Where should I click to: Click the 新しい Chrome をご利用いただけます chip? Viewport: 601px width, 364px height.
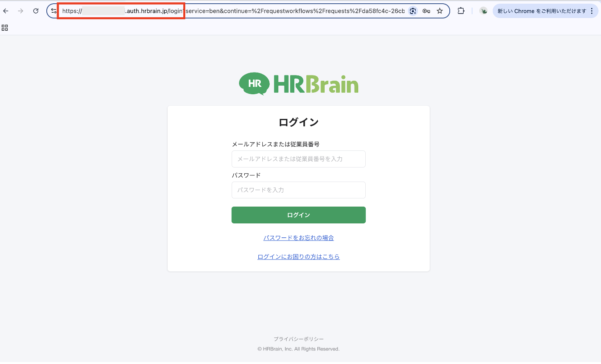click(541, 11)
